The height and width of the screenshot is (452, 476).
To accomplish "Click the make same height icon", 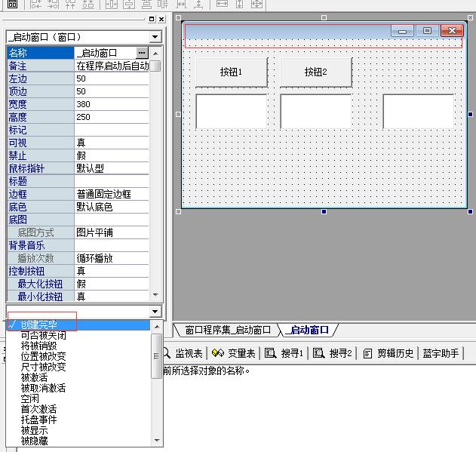I will pyautogui.click(x=240, y=4).
